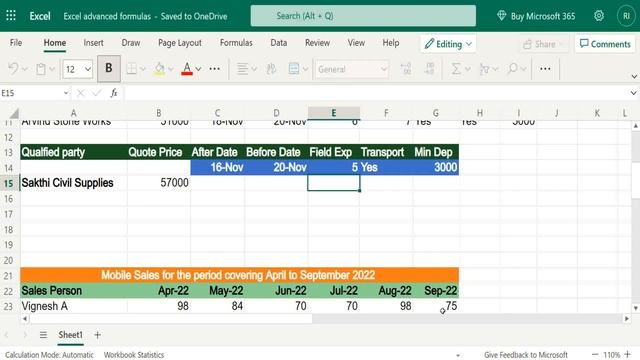
Task: Expand the formula bar chevron
Action: (633, 93)
